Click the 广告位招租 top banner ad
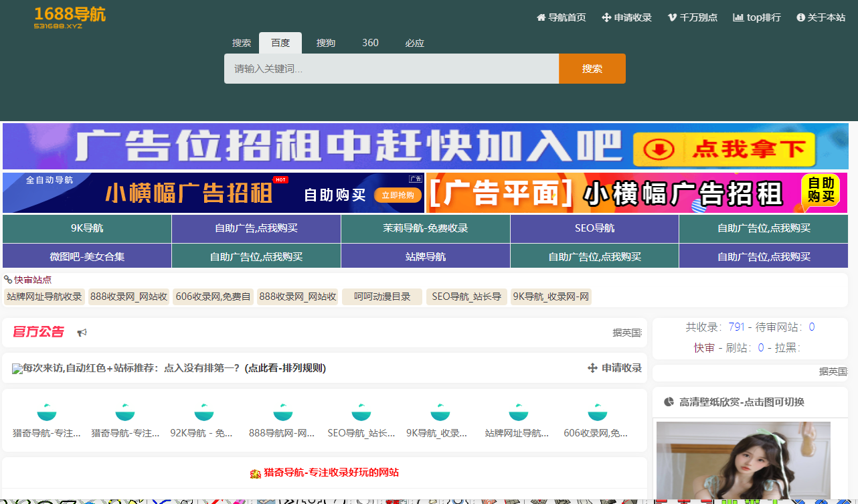 pyautogui.click(x=425, y=146)
